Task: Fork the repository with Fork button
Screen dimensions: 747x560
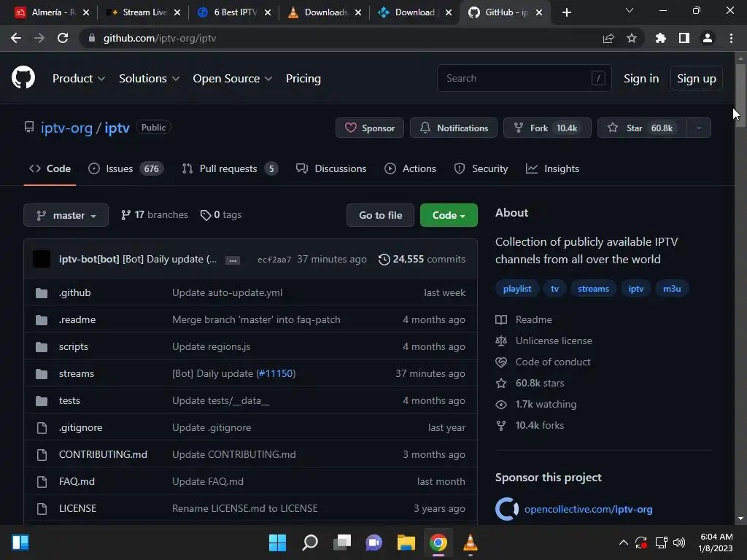Action: point(547,128)
